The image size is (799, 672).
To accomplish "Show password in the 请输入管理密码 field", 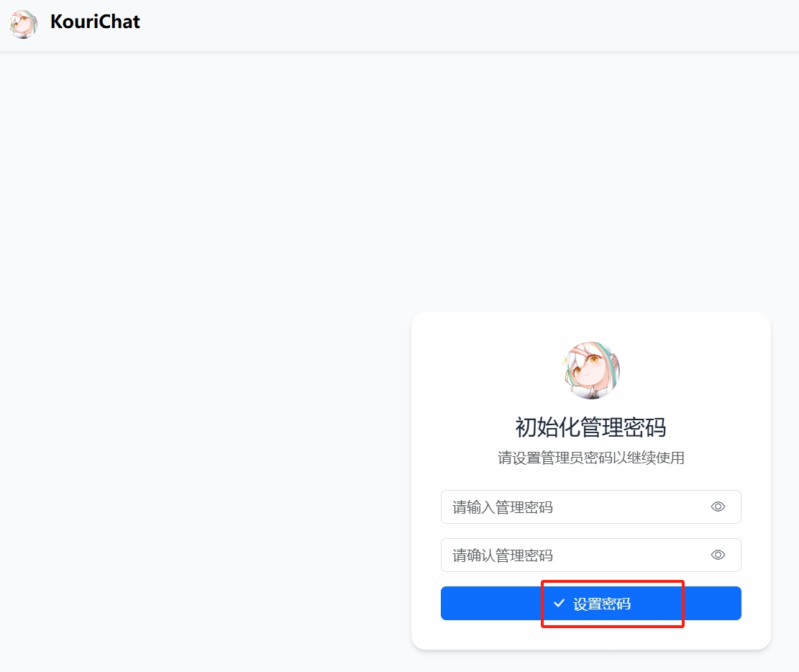I will click(718, 507).
